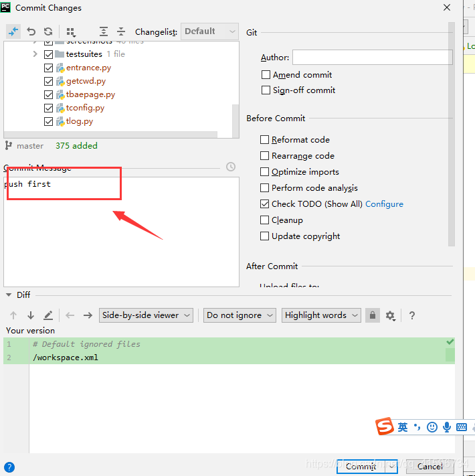The width and height of the screenshot is (475, 476).
Task: Enable the Amend commit checkbox
Action: tap(266, 75)
